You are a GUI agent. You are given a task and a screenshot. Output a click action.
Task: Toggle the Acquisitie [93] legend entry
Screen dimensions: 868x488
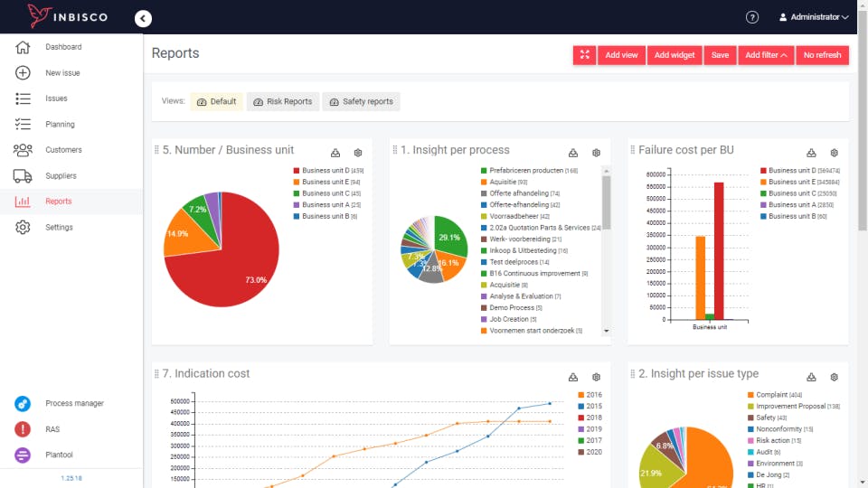(x=504, y=182)
